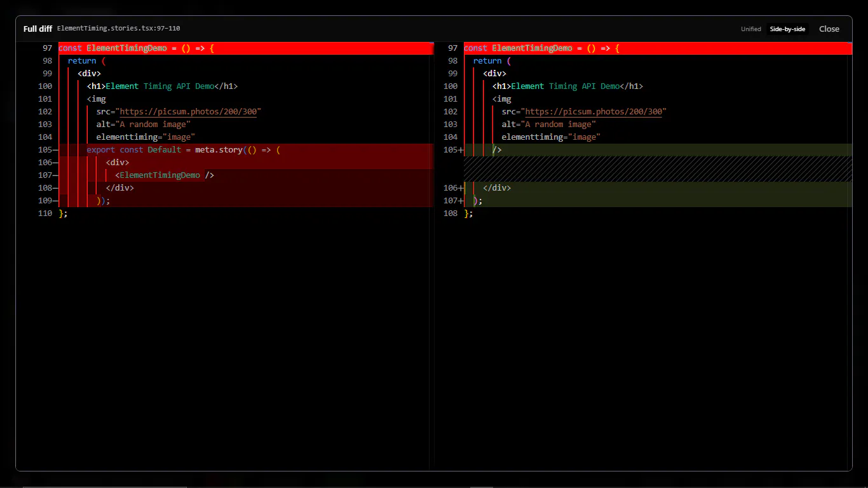
Task: Click left pane line number 97
Action: [x=48, y=48]
